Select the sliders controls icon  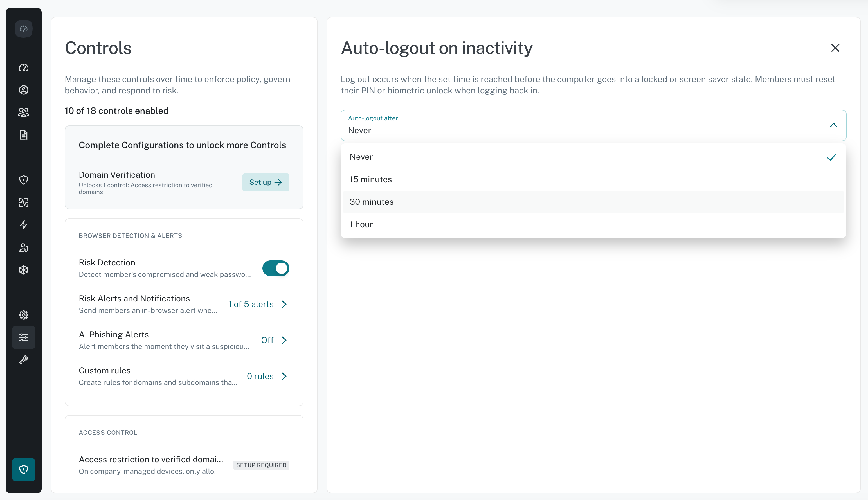pyautogui.click(x=23, y=337)
